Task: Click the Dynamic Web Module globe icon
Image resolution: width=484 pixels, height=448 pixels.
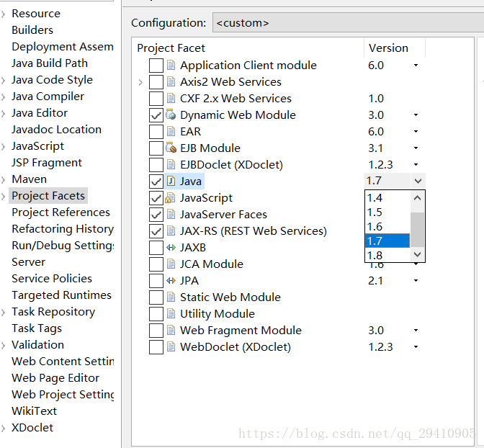Action: click(171, 115)
